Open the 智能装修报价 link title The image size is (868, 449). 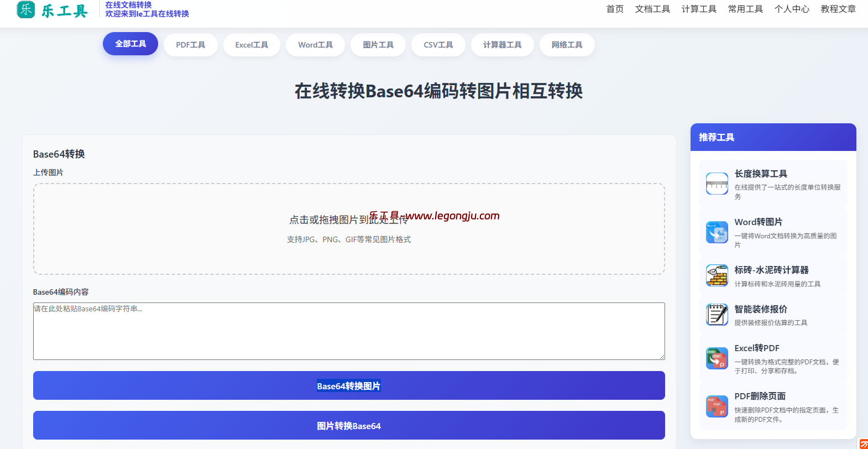coord(761,309)
